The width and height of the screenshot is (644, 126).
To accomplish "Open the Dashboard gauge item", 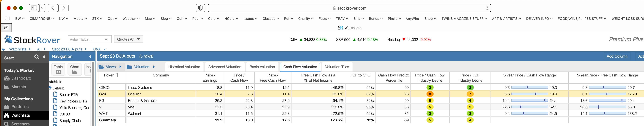I will coord(18,78).
